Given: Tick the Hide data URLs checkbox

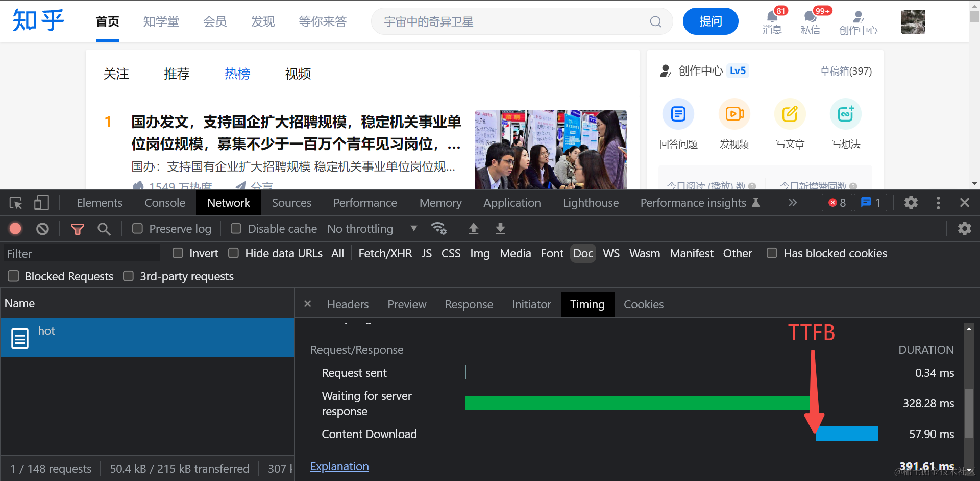Looking at the screenshot, I should click(x=234, y=253).
